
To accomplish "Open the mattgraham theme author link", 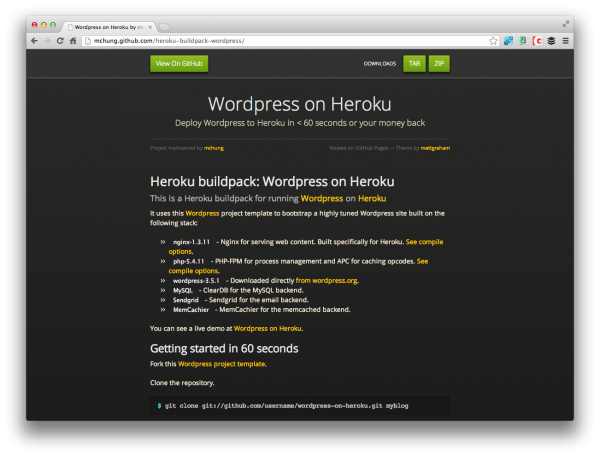I will pos(435,148).
